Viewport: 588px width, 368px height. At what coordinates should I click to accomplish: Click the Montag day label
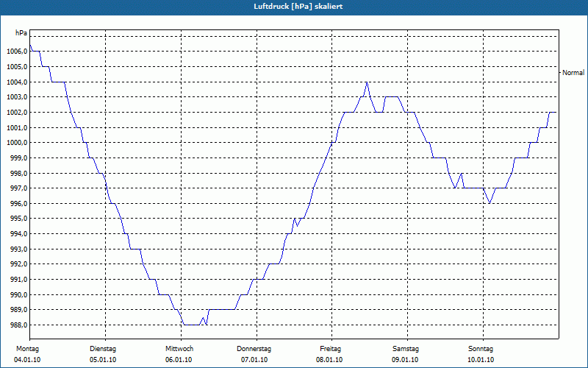(x=27, y=349)
